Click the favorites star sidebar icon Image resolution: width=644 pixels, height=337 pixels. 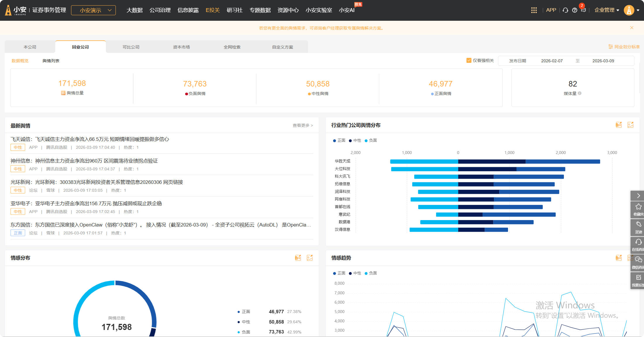(638, 209)
